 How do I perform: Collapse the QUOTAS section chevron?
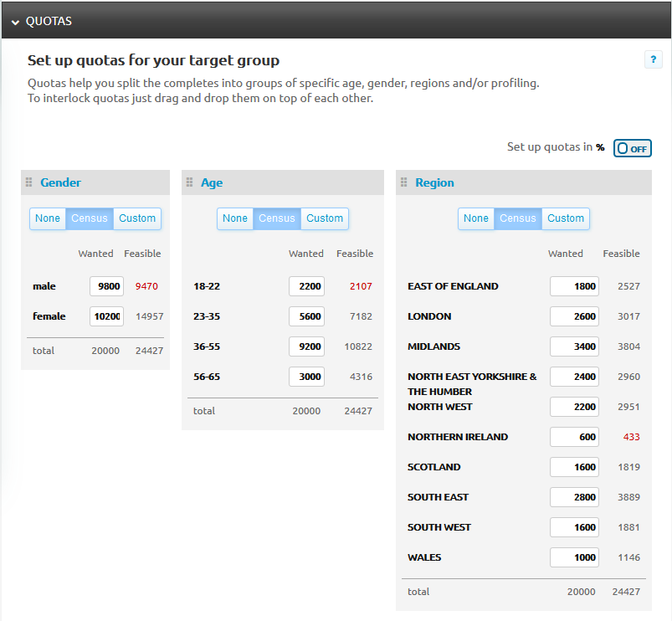click(x=15, y=22)
